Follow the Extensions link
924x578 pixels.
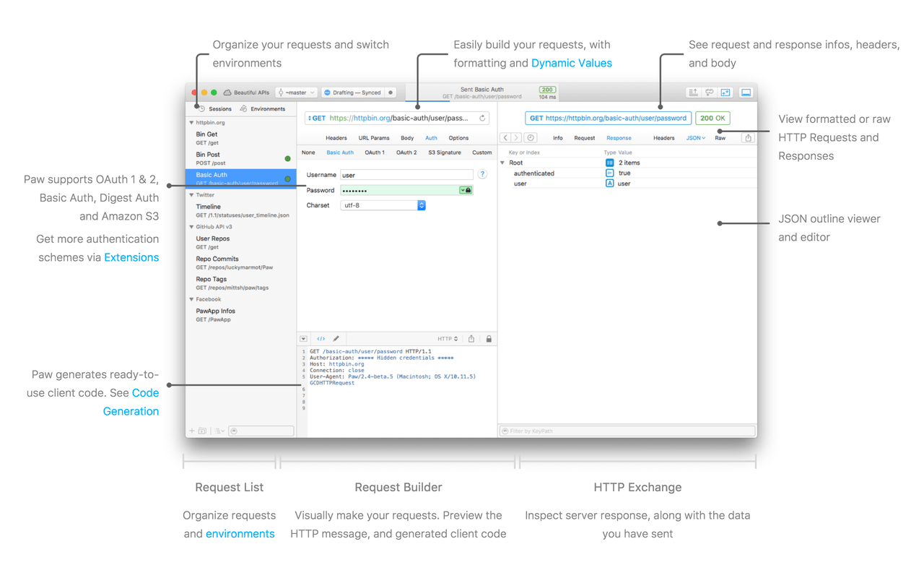[131, 257]
